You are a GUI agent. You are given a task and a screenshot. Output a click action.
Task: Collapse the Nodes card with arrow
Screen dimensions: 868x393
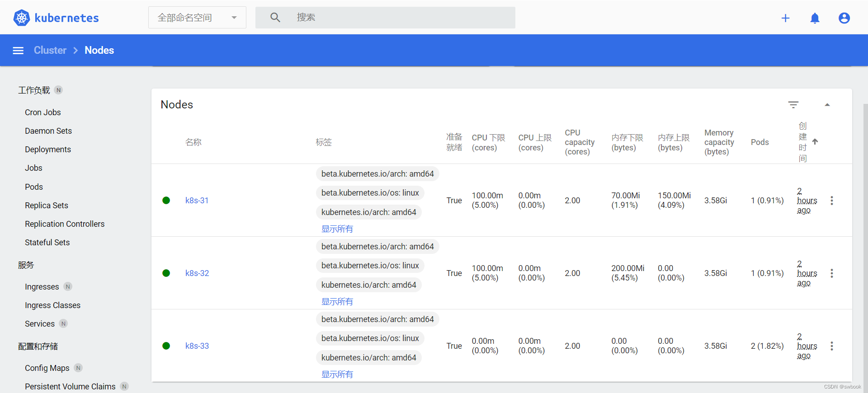[827, 105]
